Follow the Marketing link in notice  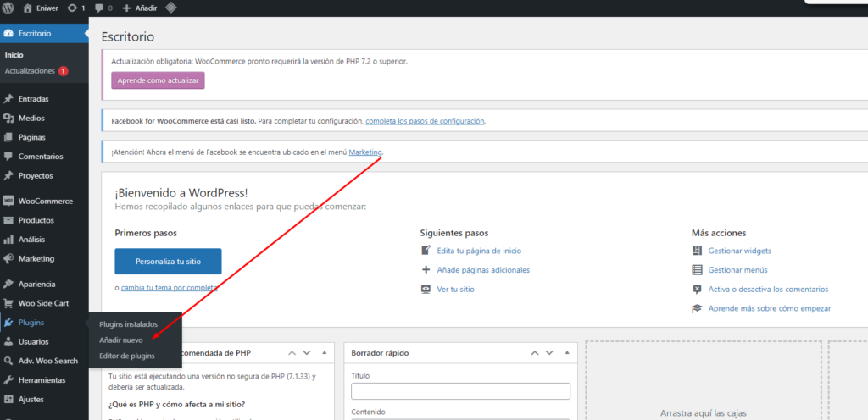[x=365, y=152]
